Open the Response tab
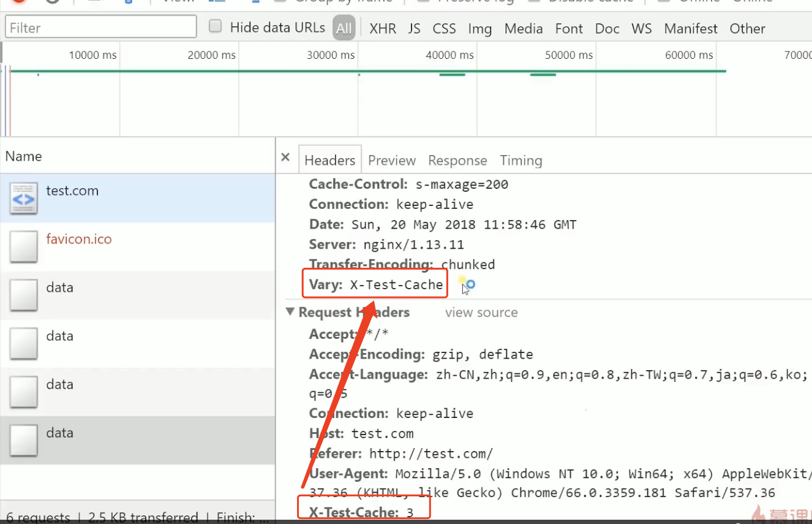 tap(457, 161)
